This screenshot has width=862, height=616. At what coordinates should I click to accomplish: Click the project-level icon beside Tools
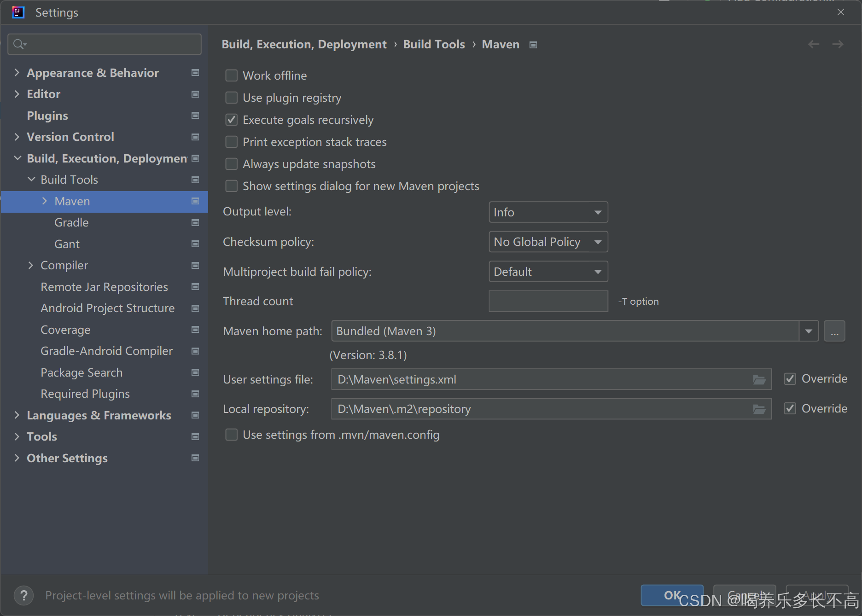point(195,437)
